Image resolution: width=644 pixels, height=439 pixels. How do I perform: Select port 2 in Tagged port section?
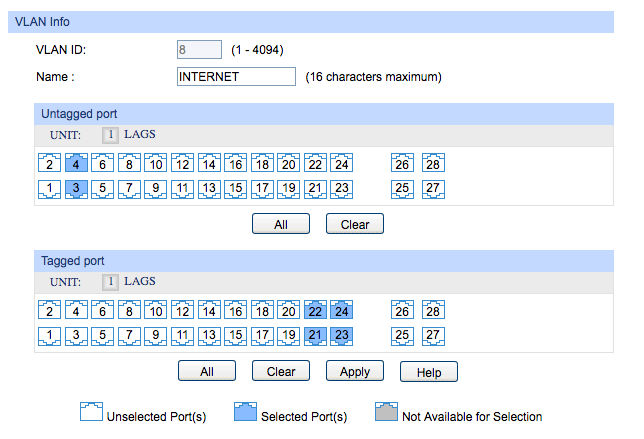pos(49,310)
